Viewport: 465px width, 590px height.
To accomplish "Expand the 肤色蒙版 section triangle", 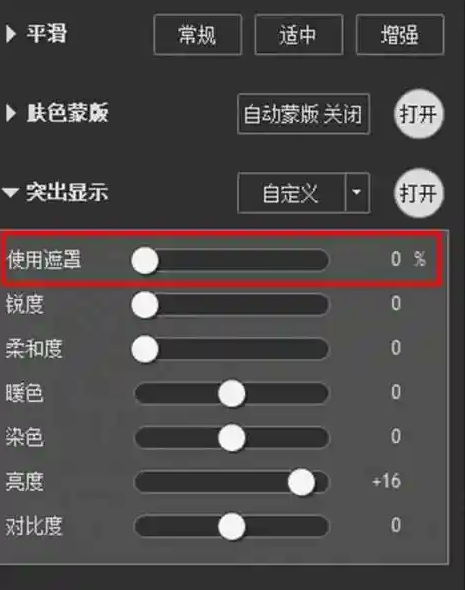I will point(11,113).
